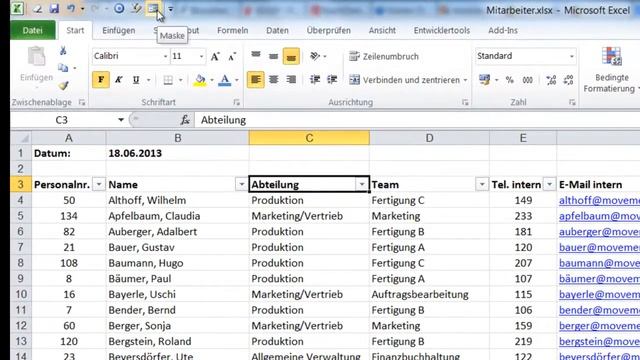Open althoff@ email link
The width and height of the screenshot is (640, 360).
click(599, 200)
